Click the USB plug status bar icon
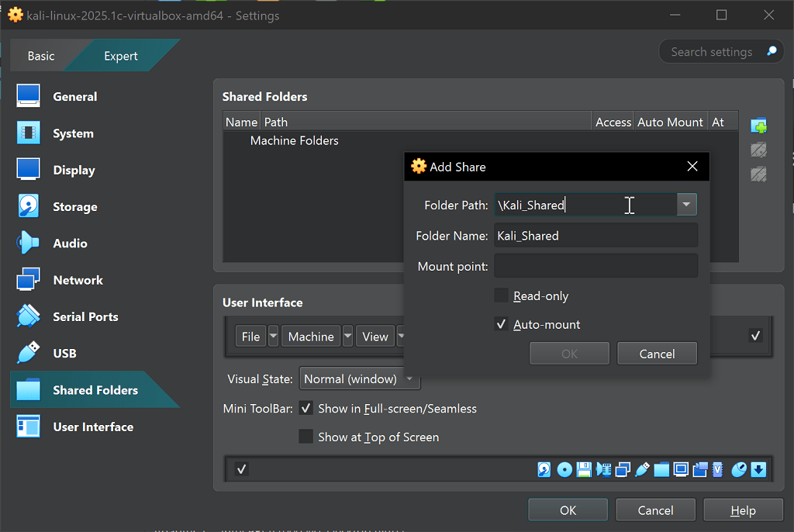 pos(642,470)
